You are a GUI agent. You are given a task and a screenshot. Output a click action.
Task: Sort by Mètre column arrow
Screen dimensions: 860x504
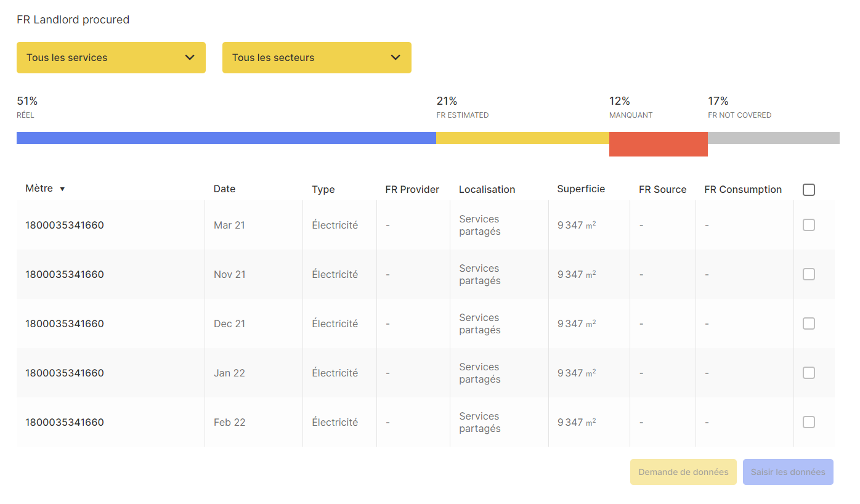(x=62, y=189)
